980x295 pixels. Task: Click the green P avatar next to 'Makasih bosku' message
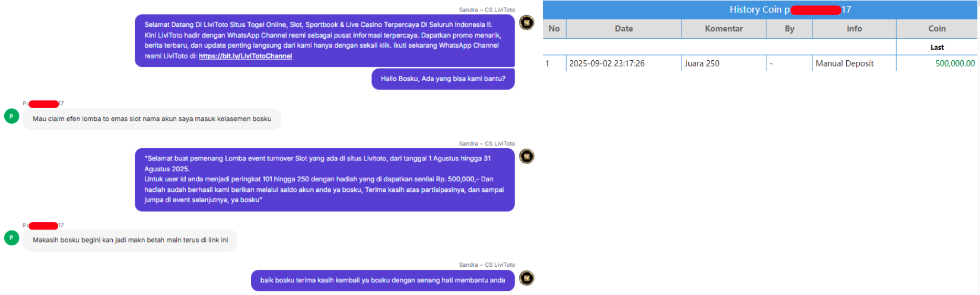12,238
